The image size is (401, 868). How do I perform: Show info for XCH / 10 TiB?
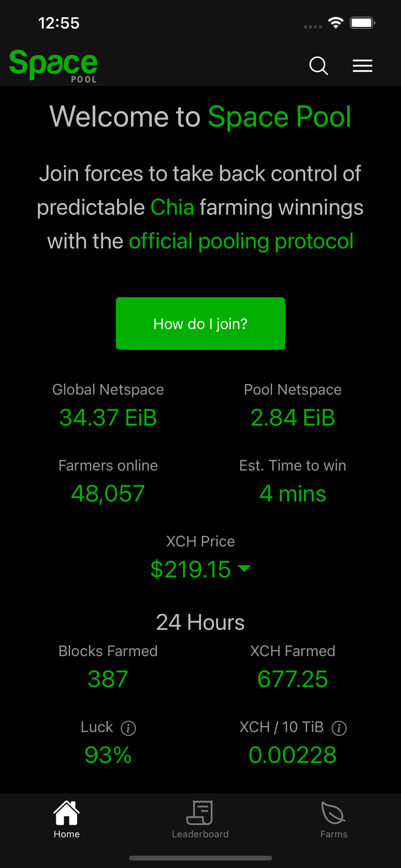coord(339,728)
